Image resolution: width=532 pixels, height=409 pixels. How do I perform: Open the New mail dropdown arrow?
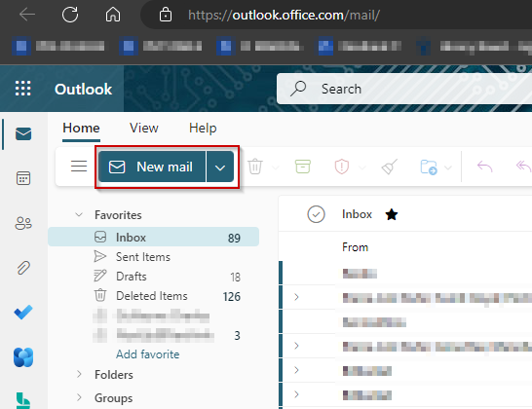click(x=220, y=167)
